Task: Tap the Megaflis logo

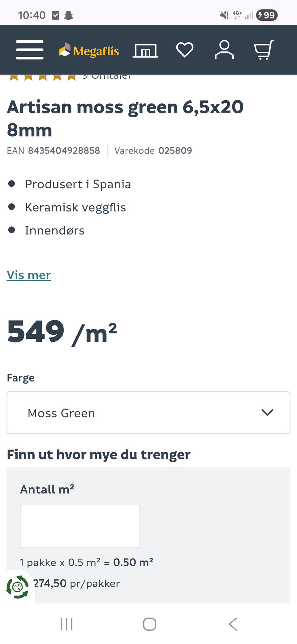Action: pyautogui.click(x=89, y=50)
